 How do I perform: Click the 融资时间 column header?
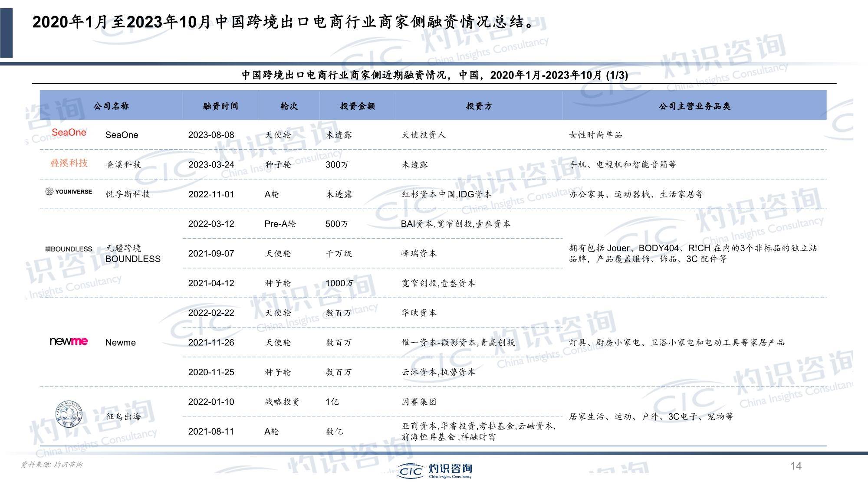(x=220, y=106)
